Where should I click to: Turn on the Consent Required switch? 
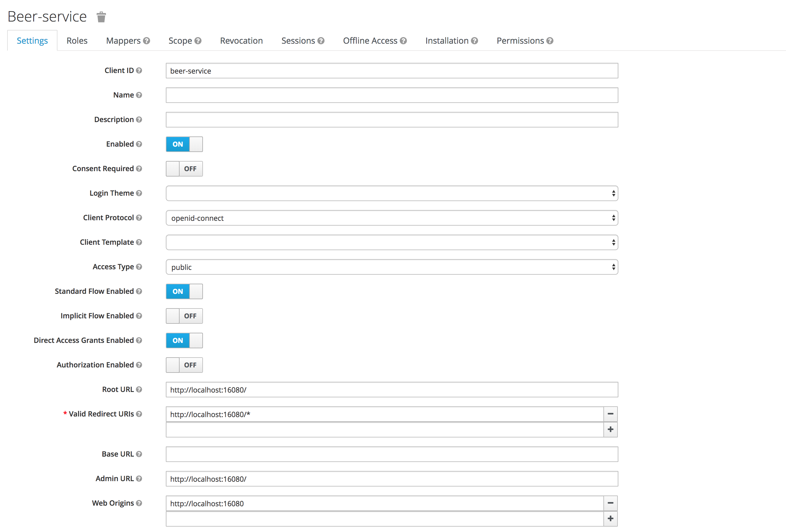[x=184, y=169]
